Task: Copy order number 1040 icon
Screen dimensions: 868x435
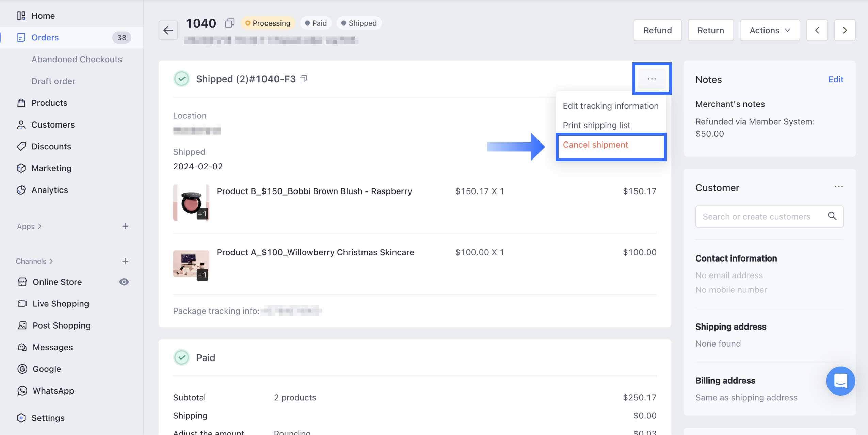Action: [229, 23]
